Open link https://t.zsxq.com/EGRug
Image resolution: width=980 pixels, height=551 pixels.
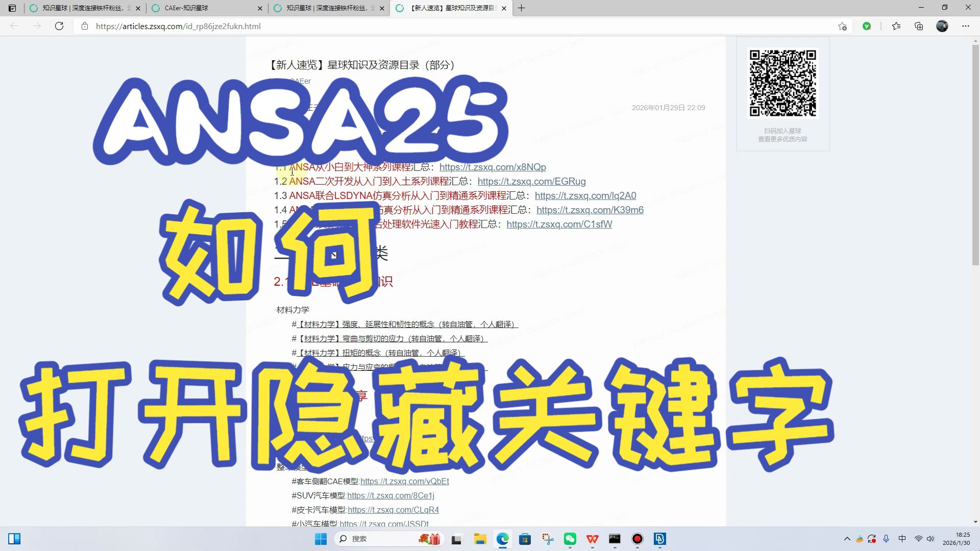tap(531, 181)
